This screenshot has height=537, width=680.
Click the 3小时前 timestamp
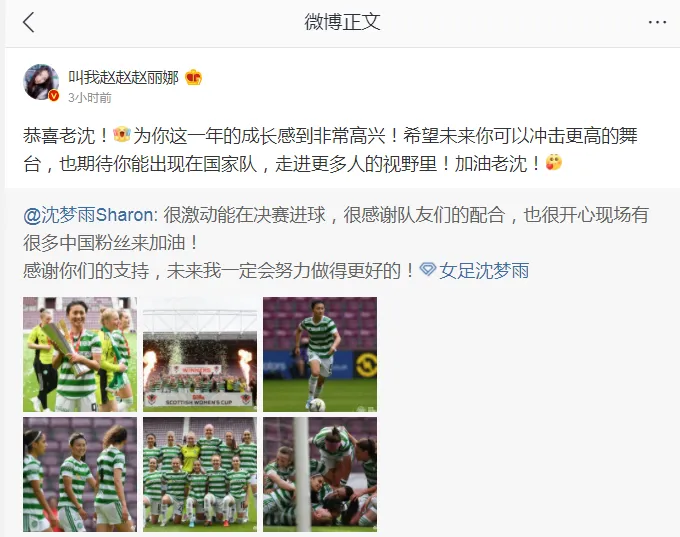90,98
